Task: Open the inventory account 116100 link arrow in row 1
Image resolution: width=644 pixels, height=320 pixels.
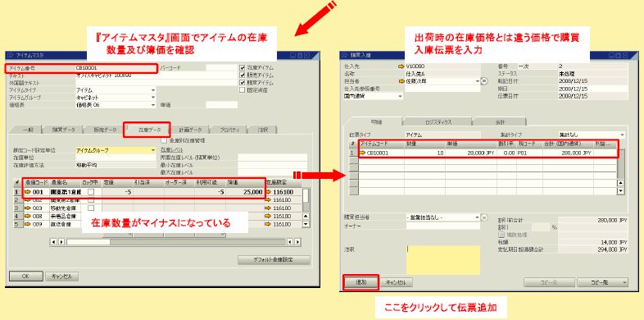Action: [x=269, y=192]
